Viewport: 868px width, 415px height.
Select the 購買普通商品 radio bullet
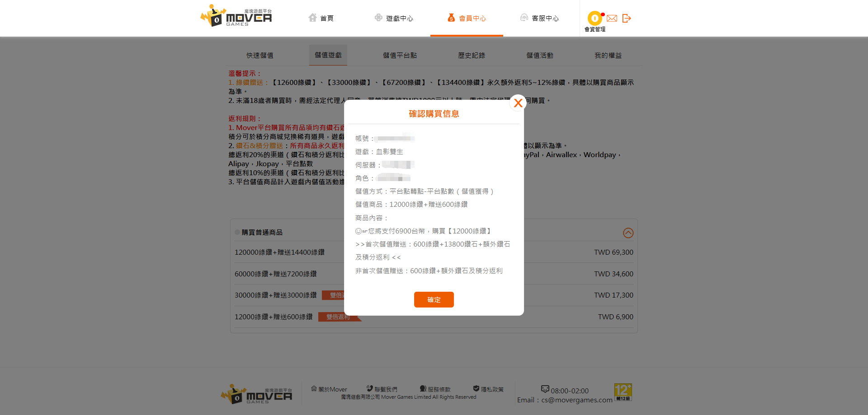point(237,232)
